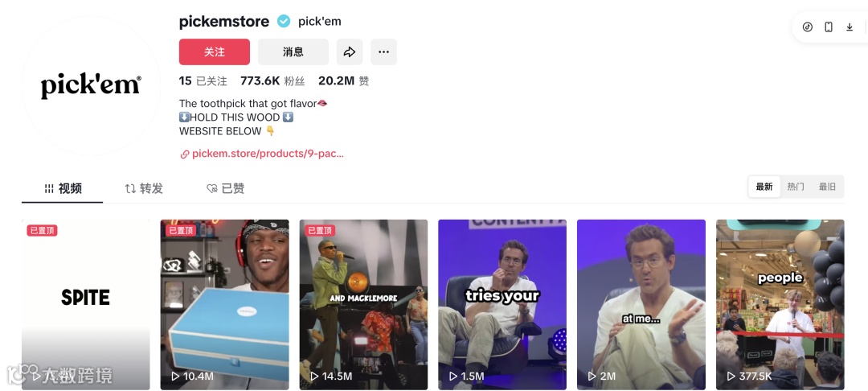Switch to the 转发 reposts tab
Screen dimensions: 868x391
click(x=144, y=189)
